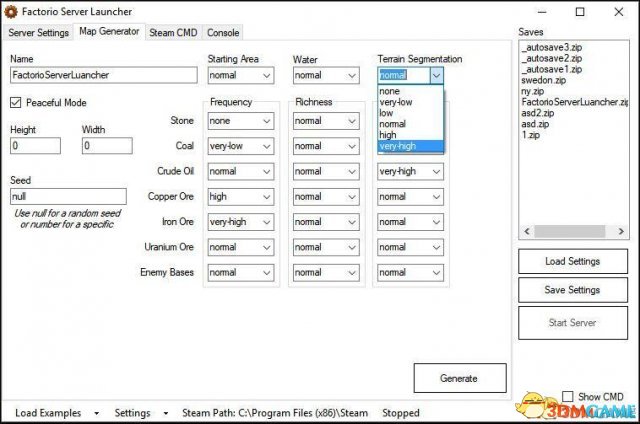
Task: Open the Copper Ore richness dropdown
Action: [x=326, y=197]
